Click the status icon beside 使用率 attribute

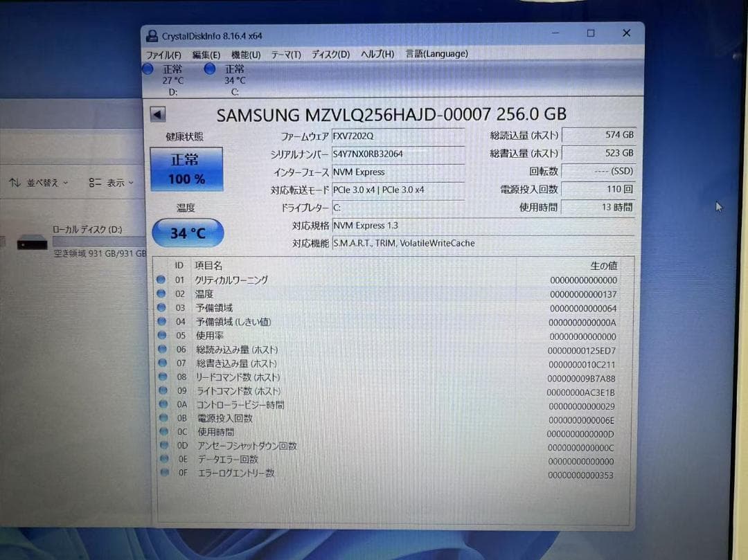tap(162, 336)
